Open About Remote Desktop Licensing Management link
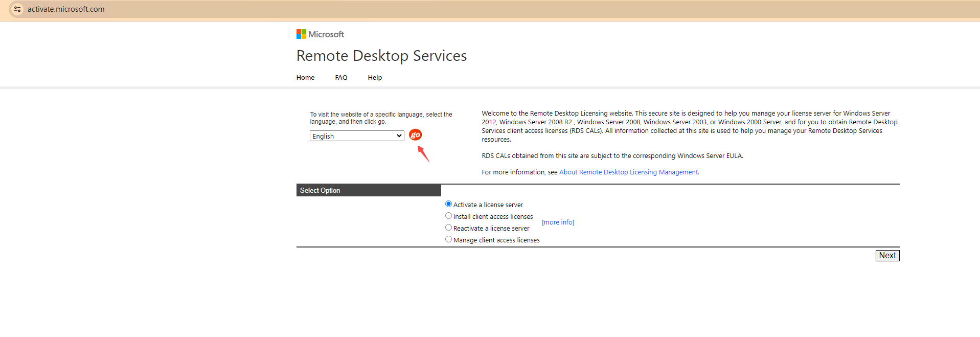The image size is (980, 337). pyautogui.click(x=629, y=172)
